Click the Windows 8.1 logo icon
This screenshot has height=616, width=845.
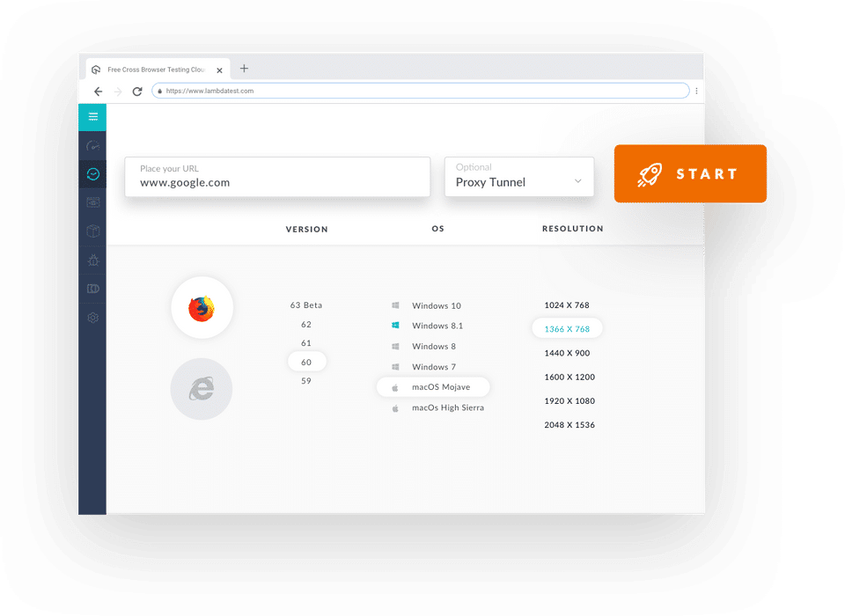[395, 326]
